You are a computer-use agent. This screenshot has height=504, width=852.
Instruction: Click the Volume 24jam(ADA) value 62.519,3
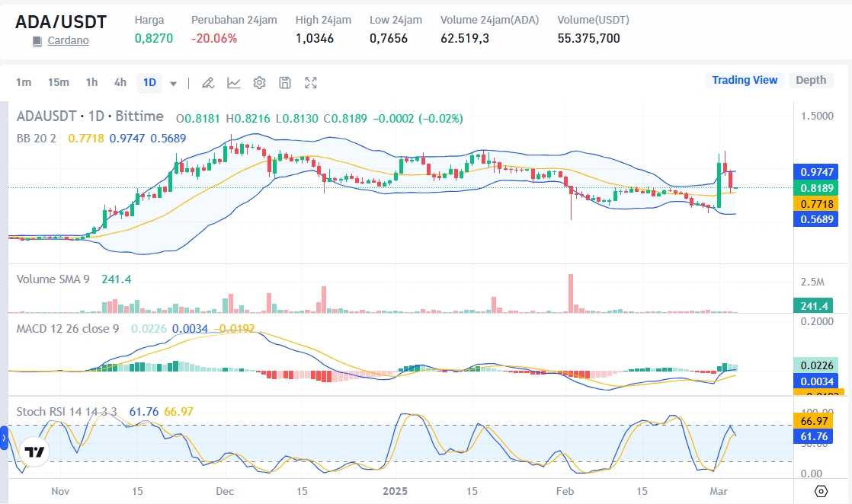465,39
